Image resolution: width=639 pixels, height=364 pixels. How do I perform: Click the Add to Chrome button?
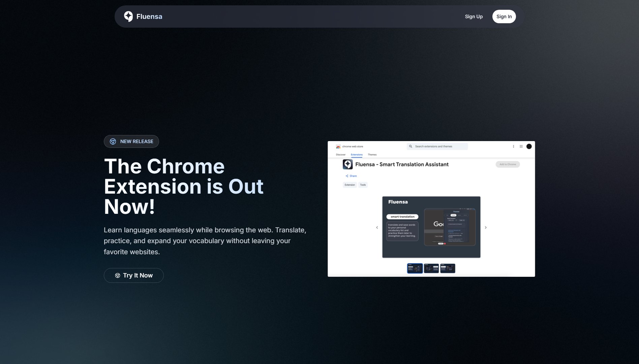pyautogui.click(x=508, y=164)
